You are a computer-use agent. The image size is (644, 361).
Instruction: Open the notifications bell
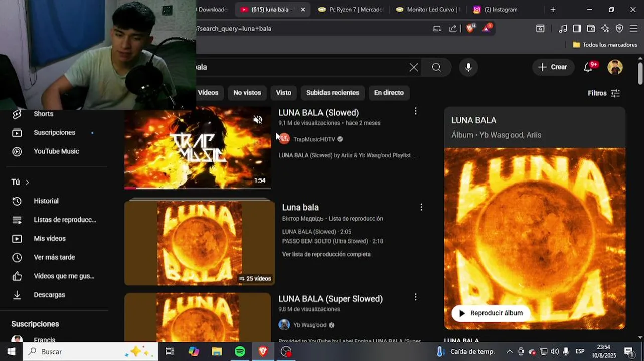588,67
